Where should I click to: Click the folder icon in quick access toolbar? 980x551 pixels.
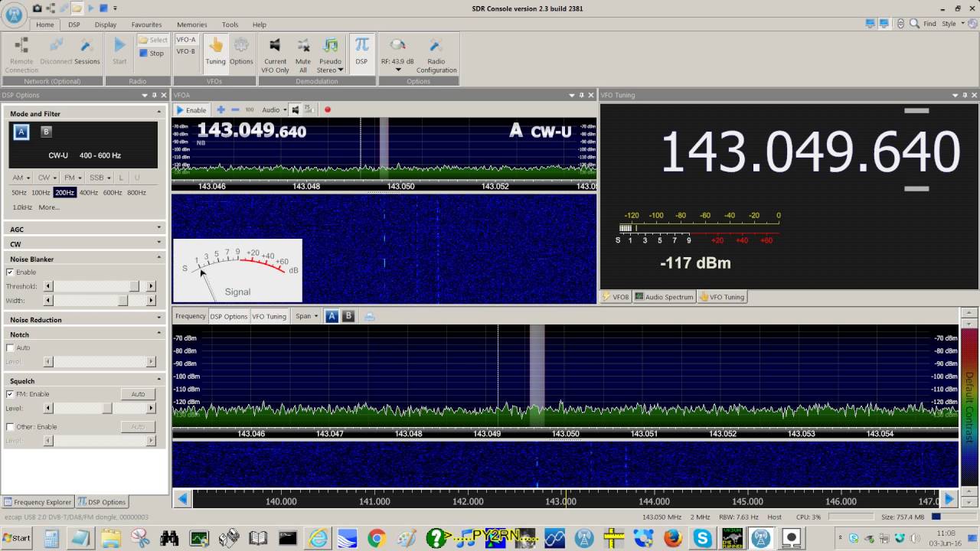[77, 8]
